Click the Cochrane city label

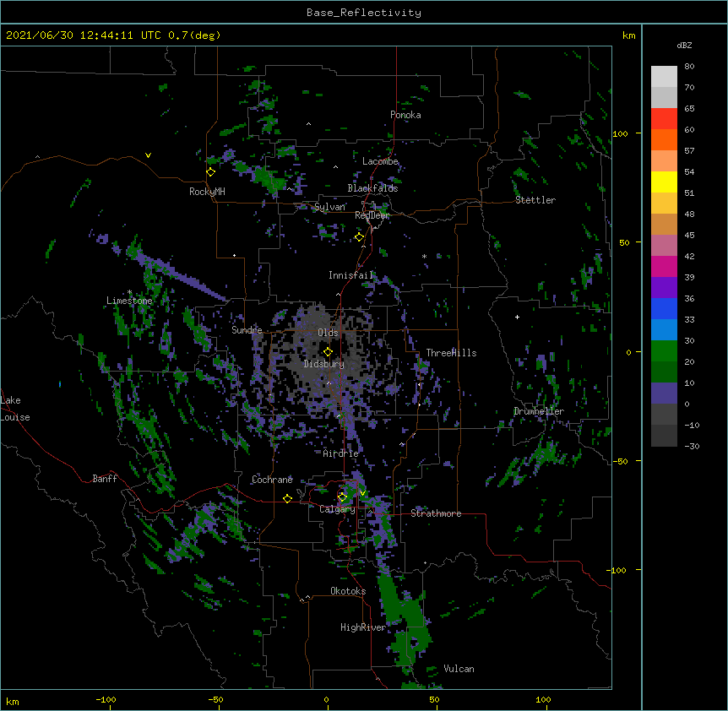[272, 480]
